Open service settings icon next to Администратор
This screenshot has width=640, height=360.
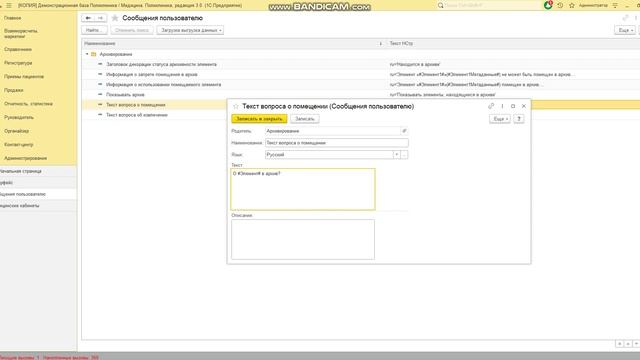[x=615, y=5]
